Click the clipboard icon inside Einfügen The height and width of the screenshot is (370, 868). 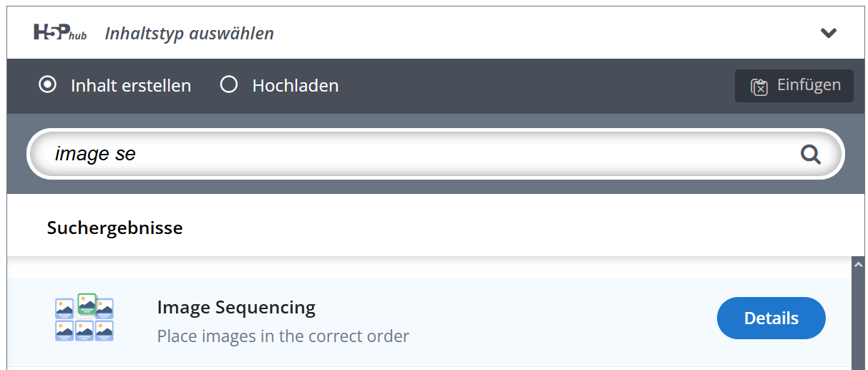pyautogui.click(x=759, y=87)
